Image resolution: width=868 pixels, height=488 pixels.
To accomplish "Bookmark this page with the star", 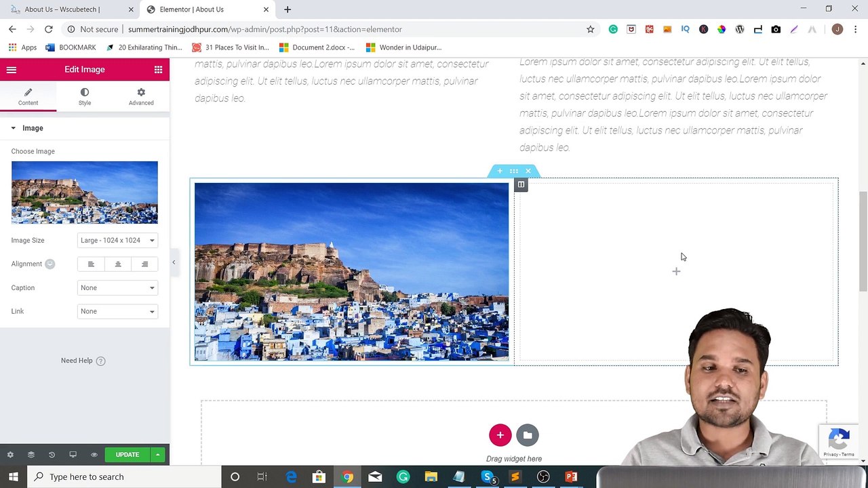I will (590, 29).
